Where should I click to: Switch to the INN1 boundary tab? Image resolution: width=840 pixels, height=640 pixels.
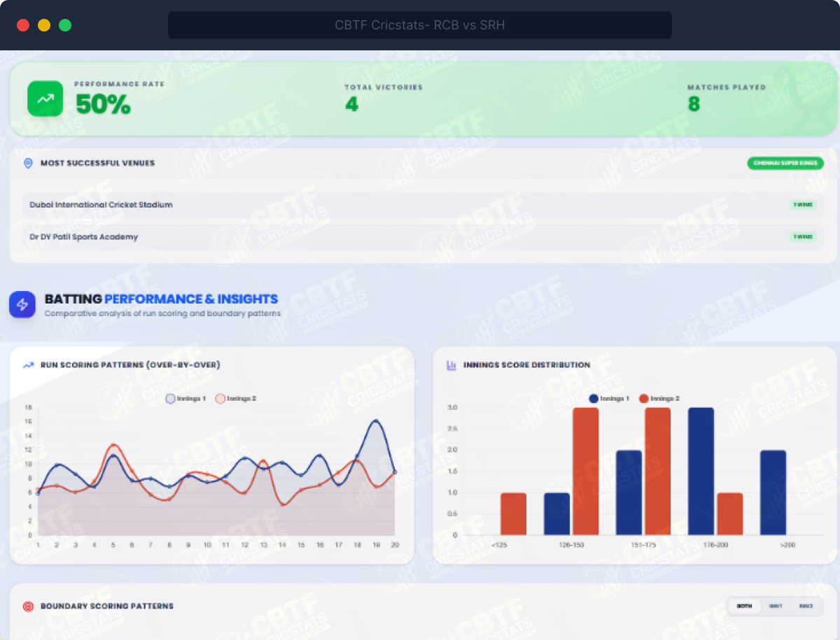pos(775,606)
